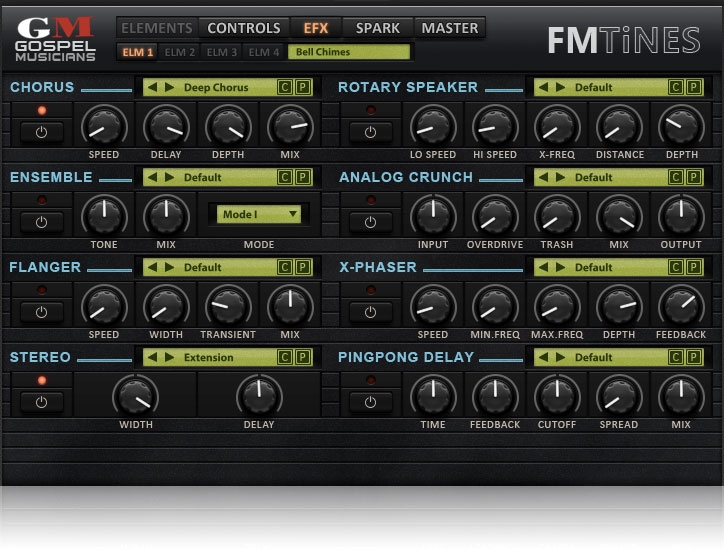Screen dimensions: 724x550
Task: Go to next Chorus preset with right arrow
Action: click(169, 87)
